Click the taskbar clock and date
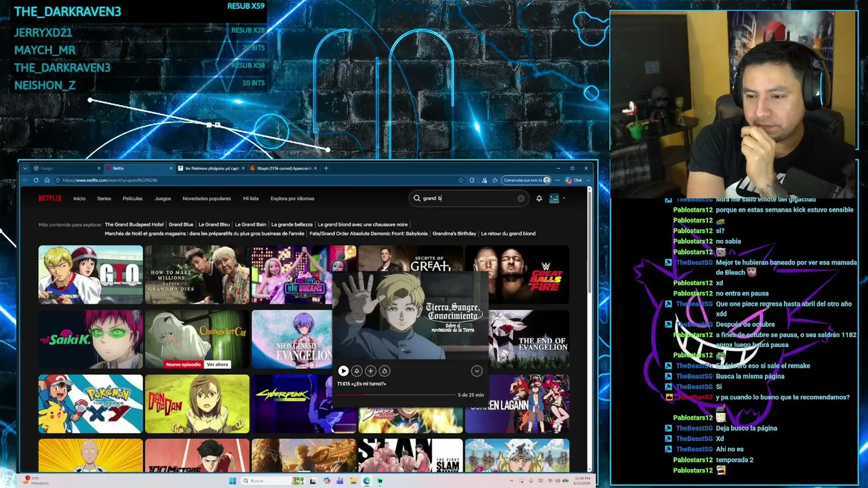This screenshot has height=488, width=868. (582, 481)
